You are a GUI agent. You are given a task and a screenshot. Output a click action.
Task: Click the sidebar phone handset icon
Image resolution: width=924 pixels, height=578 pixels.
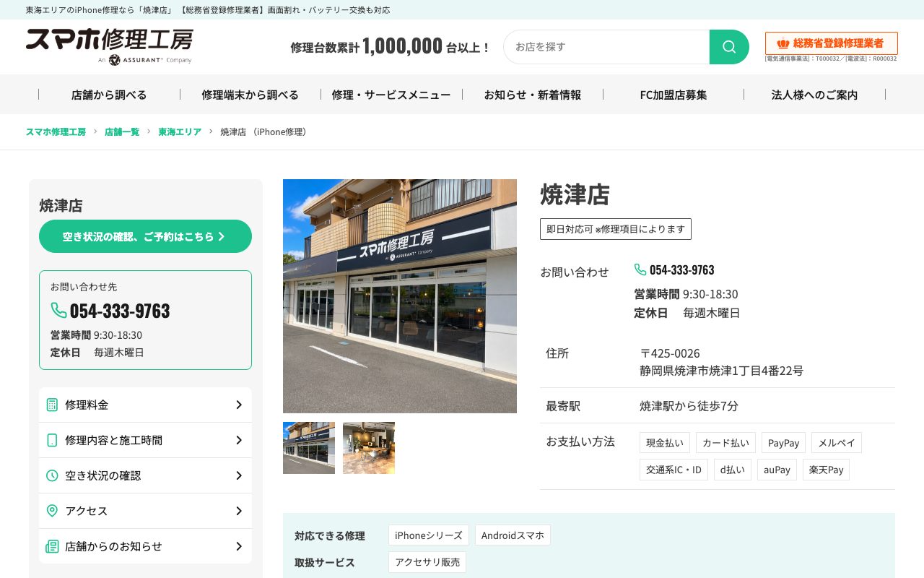(x=58, y=310)
